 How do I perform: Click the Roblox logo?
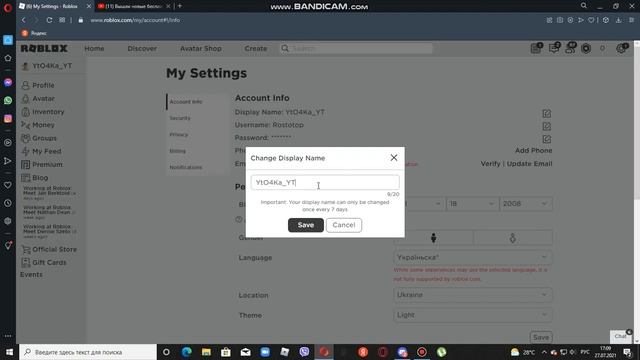point(44,49)
